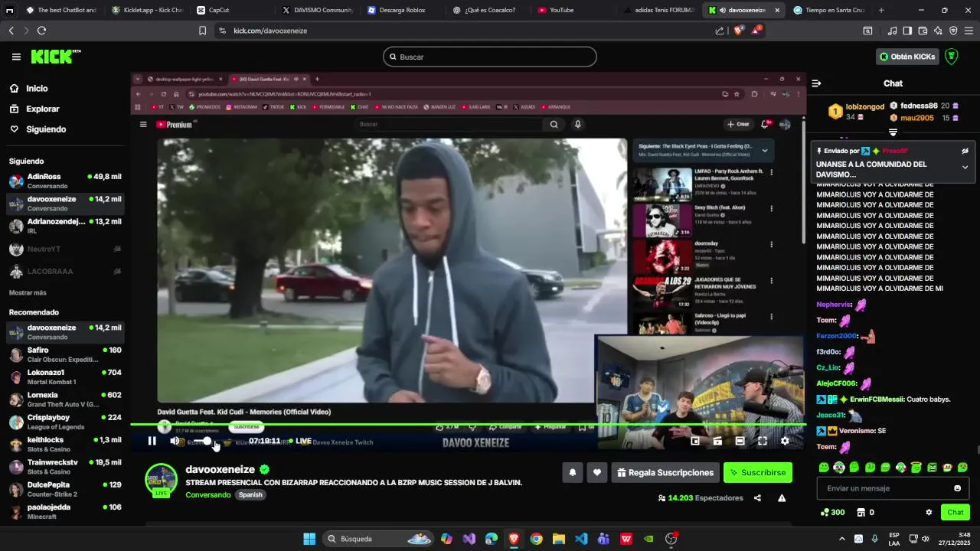Open system volume tray icon

coord(925,539)
